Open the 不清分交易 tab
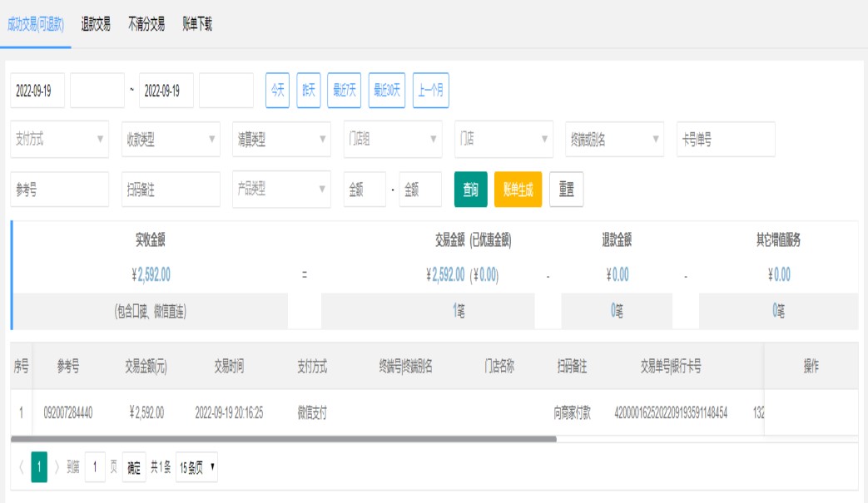The image size is (868, 503). (146, 24)
